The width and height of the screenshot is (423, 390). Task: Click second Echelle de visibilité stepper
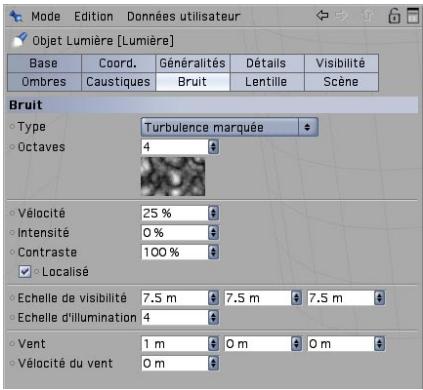tap(297, 298)
